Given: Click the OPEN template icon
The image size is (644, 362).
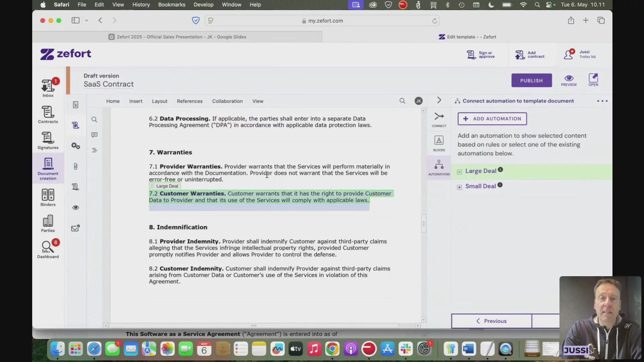Looking at the screenshot, I should [x=593, y=80].
